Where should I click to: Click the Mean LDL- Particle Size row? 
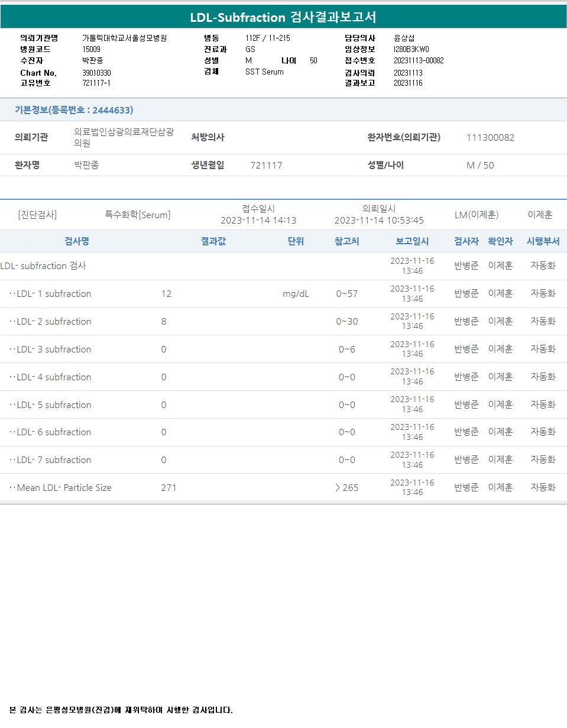coord(64,488)
